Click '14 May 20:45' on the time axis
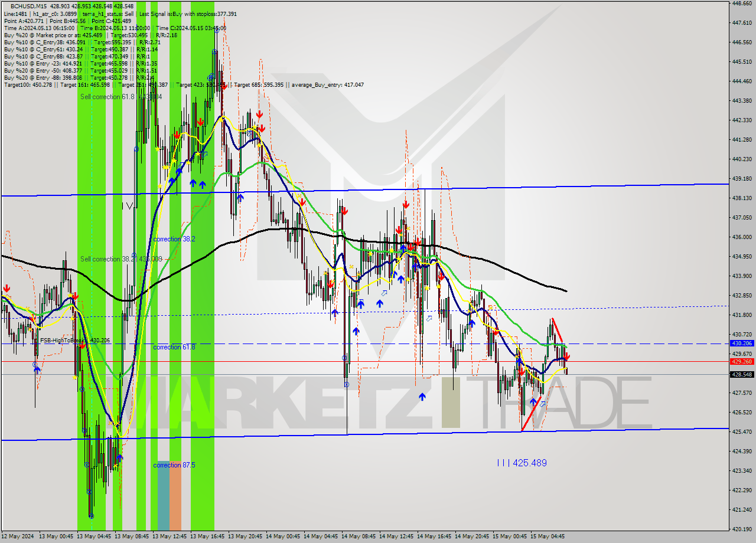 471,537
